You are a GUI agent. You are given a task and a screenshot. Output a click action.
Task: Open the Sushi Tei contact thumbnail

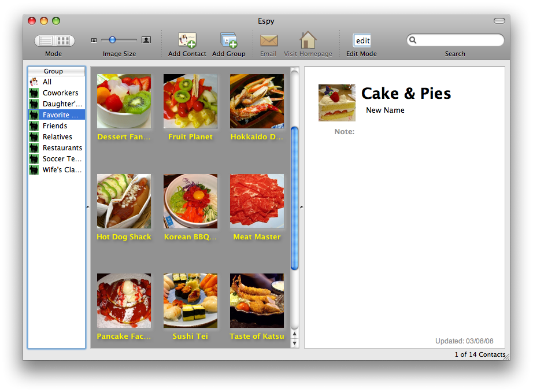[190, 301]
